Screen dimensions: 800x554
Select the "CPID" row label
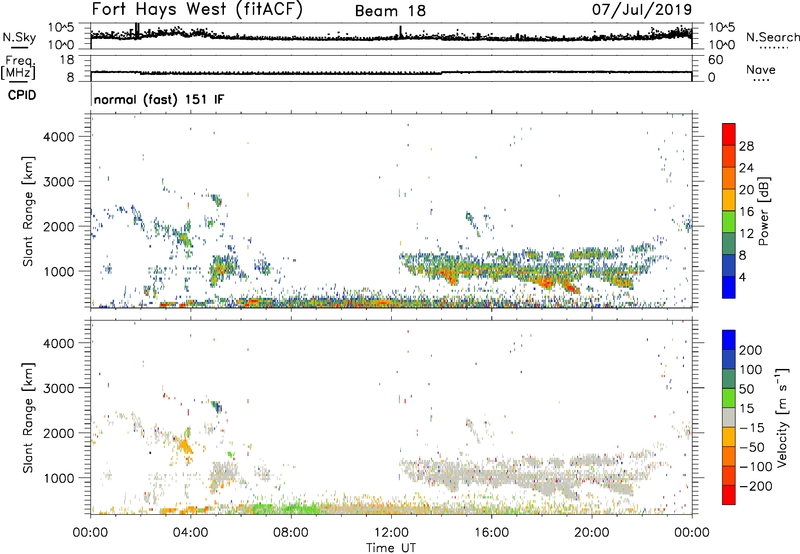point(22,95)
